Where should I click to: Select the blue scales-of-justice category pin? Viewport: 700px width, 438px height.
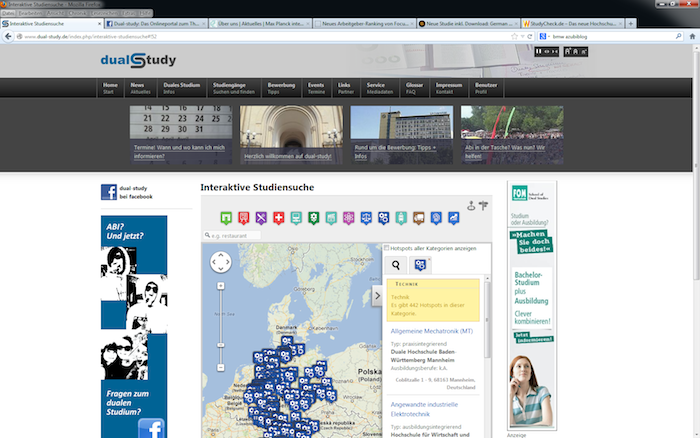pyautogui.click(x=366, y=218)
